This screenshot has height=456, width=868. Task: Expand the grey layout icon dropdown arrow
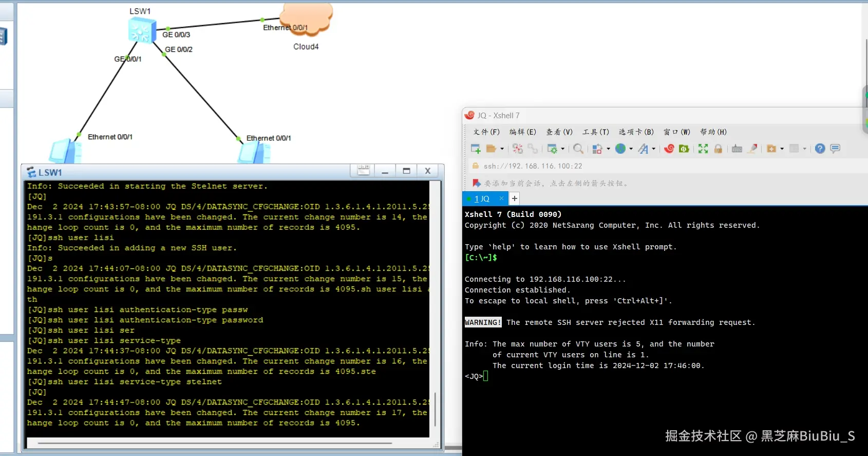point(804,149)
